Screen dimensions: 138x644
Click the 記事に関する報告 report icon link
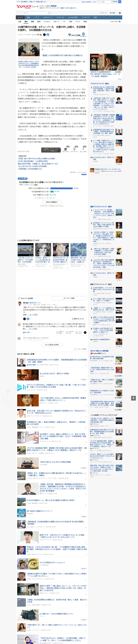(x=24, y=151)
